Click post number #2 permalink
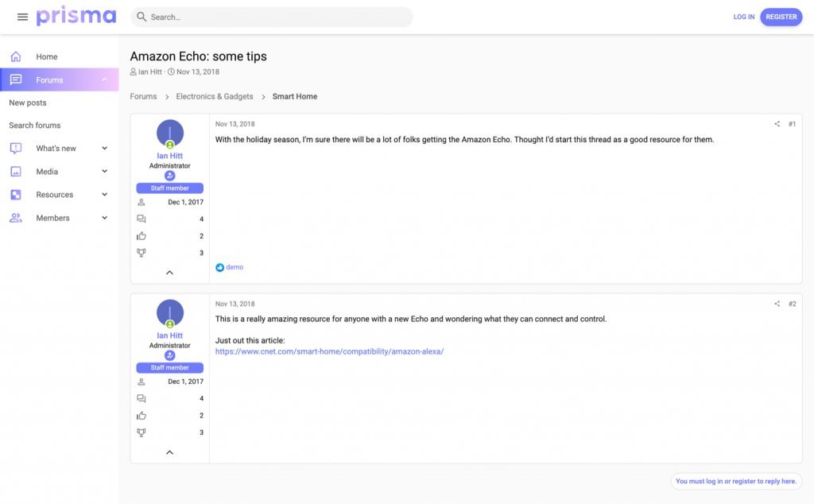The image size is (814, 504). (793, 304)
